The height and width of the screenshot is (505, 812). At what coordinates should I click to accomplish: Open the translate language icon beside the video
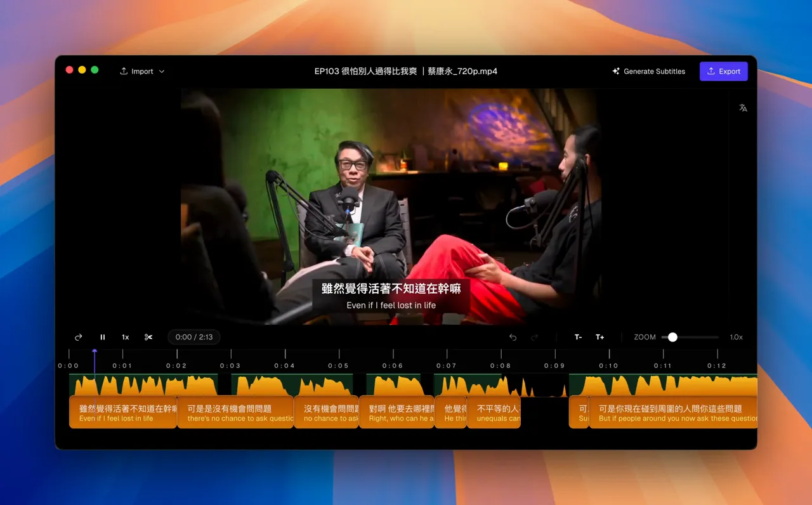[x=743, y=108]
